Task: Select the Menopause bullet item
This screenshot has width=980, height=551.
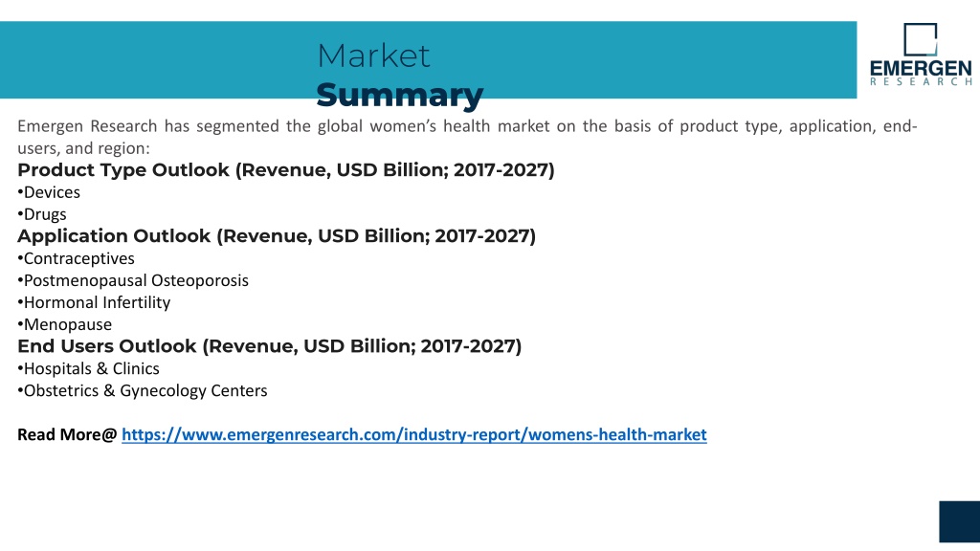Action: point(64,325)
